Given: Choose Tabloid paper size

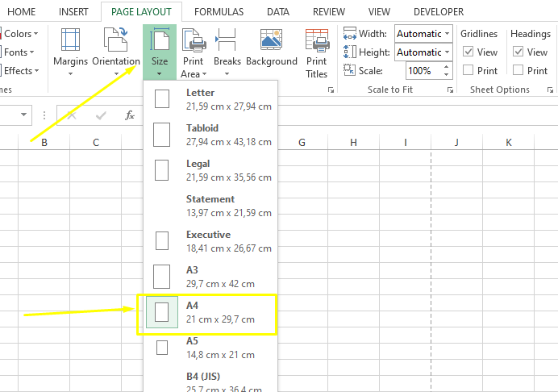Looking at the screenshot, I should click(210, 135).
